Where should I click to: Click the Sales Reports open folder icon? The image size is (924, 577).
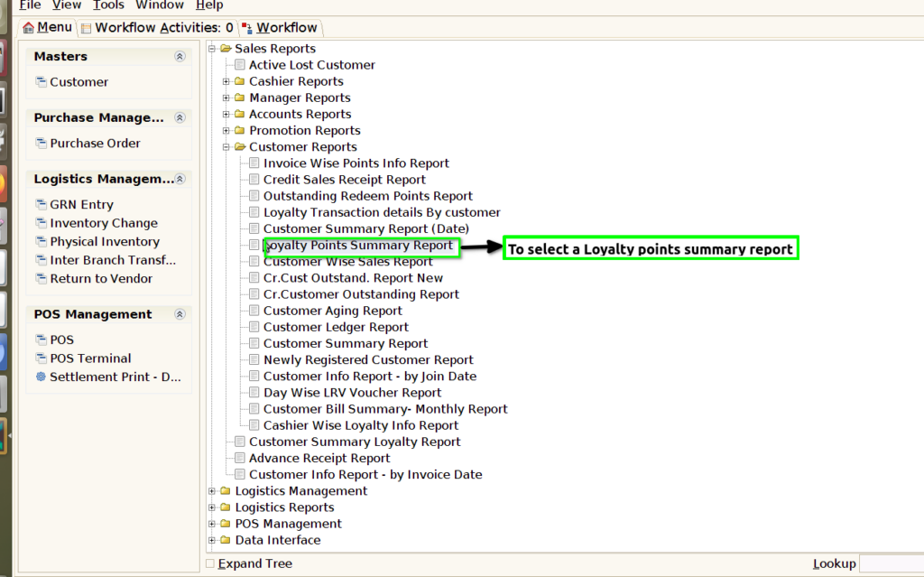pos(226,49)
